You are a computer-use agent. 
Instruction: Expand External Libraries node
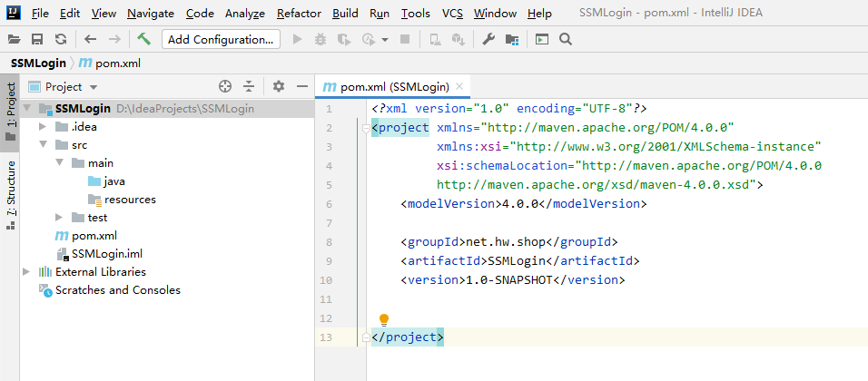coord(27,271)
